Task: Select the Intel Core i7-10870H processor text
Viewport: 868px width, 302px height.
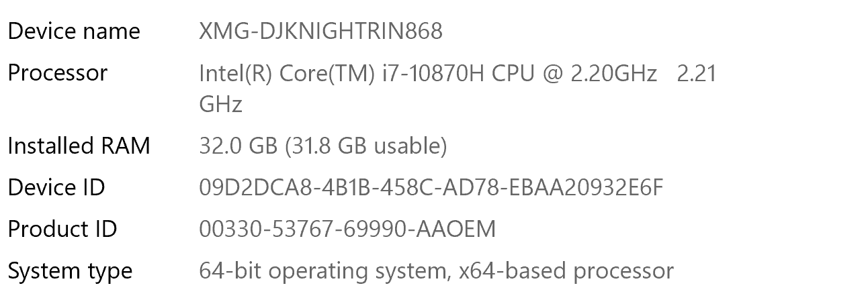Action: (458, 89)
